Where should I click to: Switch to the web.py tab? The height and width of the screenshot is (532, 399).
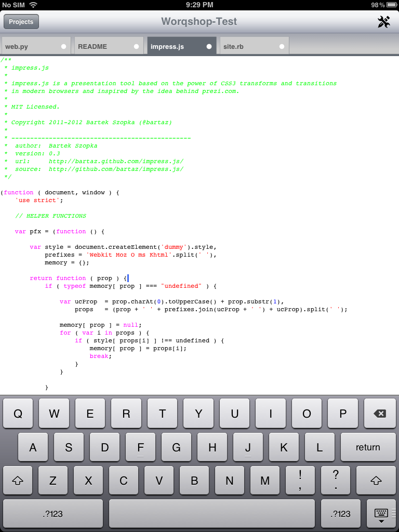35,46
